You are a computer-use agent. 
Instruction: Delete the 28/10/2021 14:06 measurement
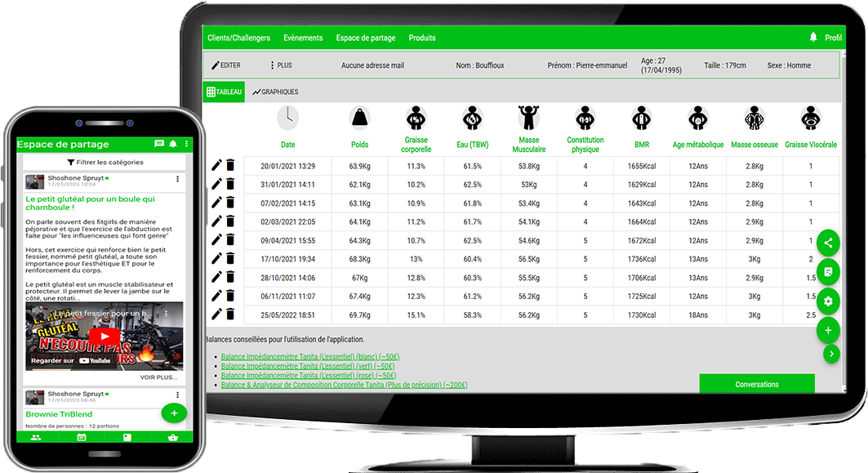pos(230,277)
